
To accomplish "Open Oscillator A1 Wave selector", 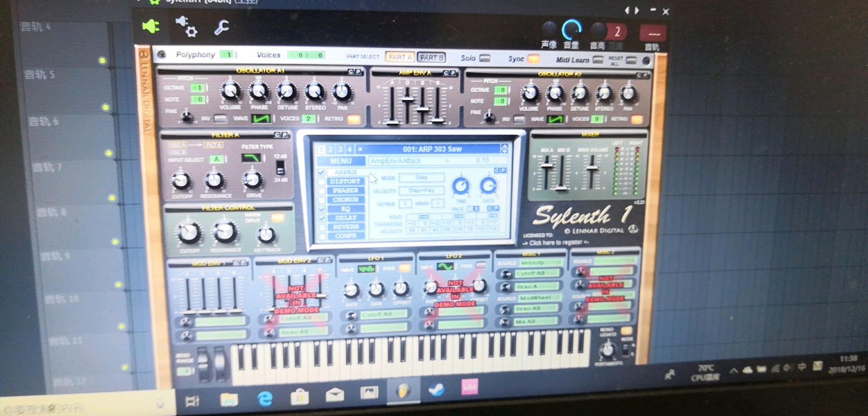I will [x=261, y=119].
